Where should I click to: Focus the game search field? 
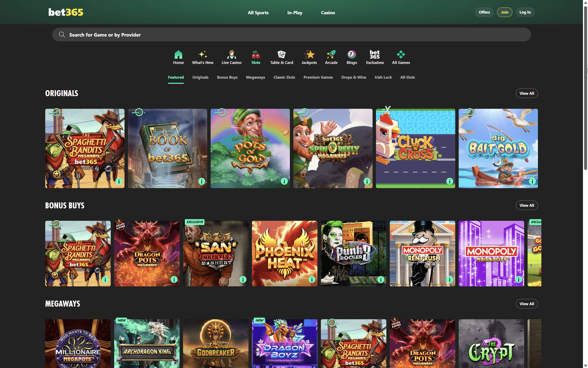(x=291, y=34)
